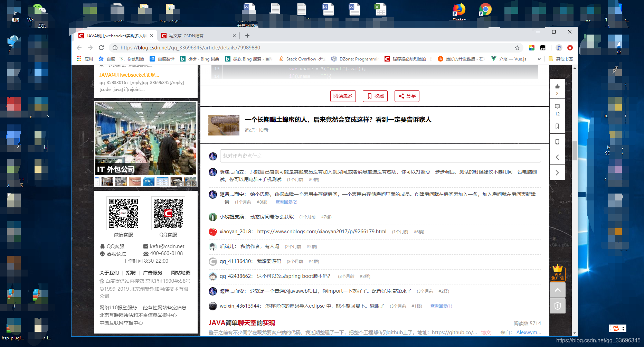Open JAVA简单聊天室的实现 article title
The width and height of the screenshot is (644, 347).
tap(242, 323)
